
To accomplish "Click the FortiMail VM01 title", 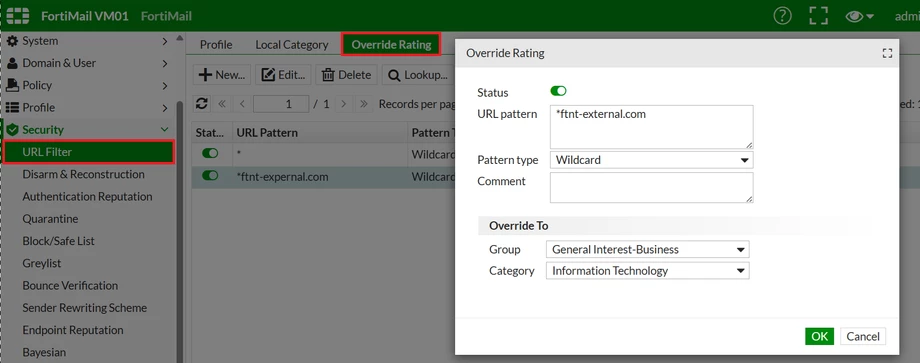I will [x=84, y=16].
